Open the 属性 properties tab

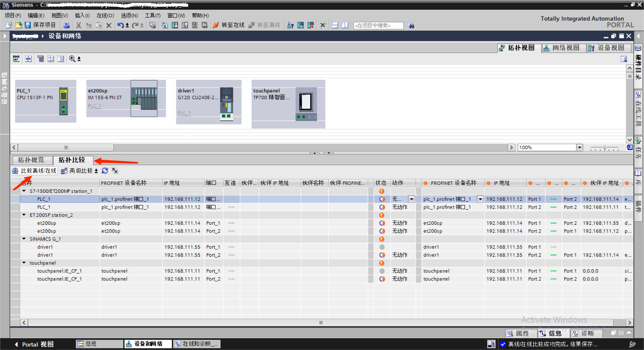pos(521,333)
